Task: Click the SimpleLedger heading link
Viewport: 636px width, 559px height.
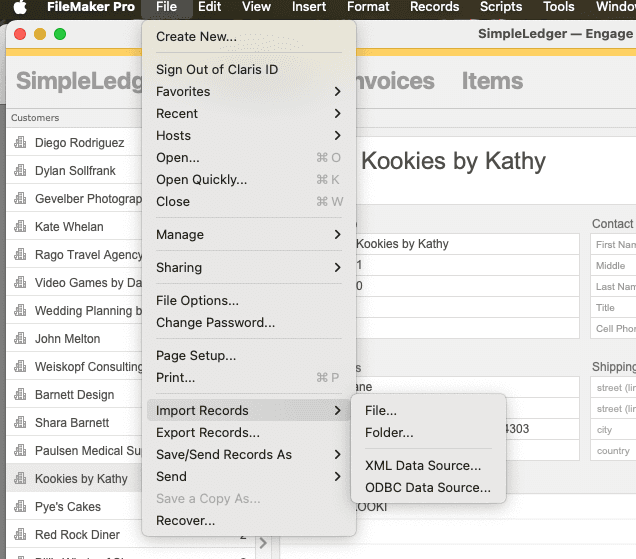Action: pyautogui.click(x=79, y=81)
